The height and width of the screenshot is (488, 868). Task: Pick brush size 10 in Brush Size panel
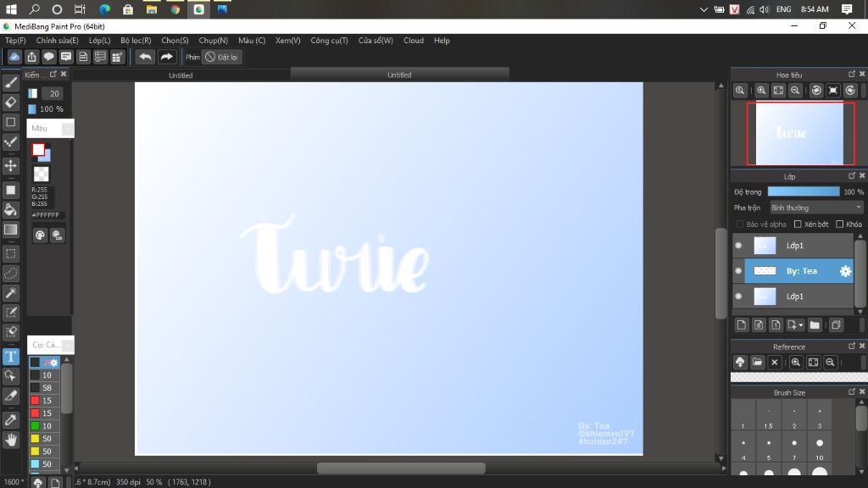tap(820, 446)
